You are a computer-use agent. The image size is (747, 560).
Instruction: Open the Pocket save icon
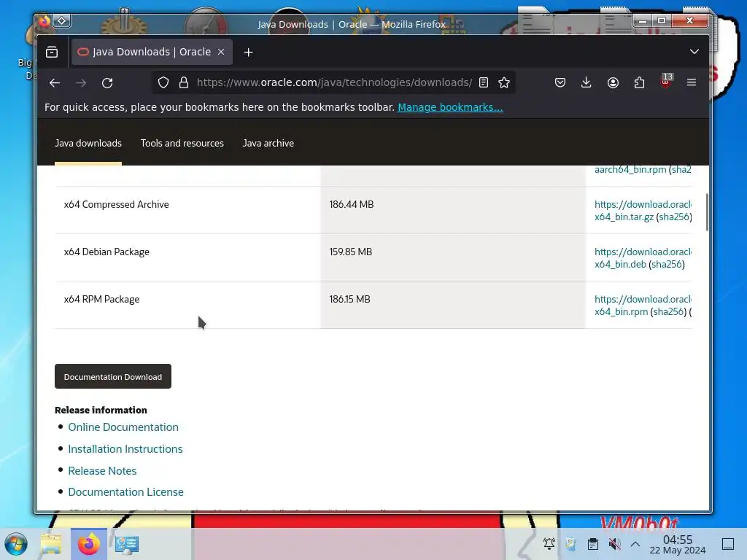(x=560, y=83)
